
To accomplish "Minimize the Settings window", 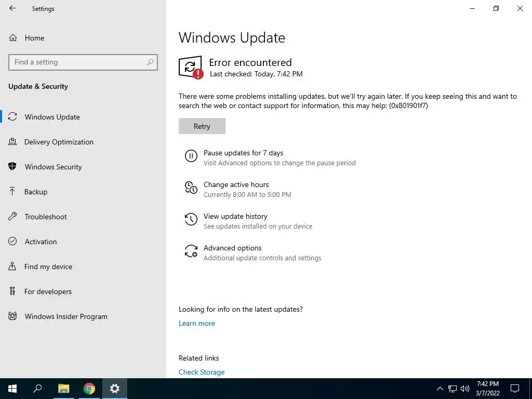I will point(472,8).
